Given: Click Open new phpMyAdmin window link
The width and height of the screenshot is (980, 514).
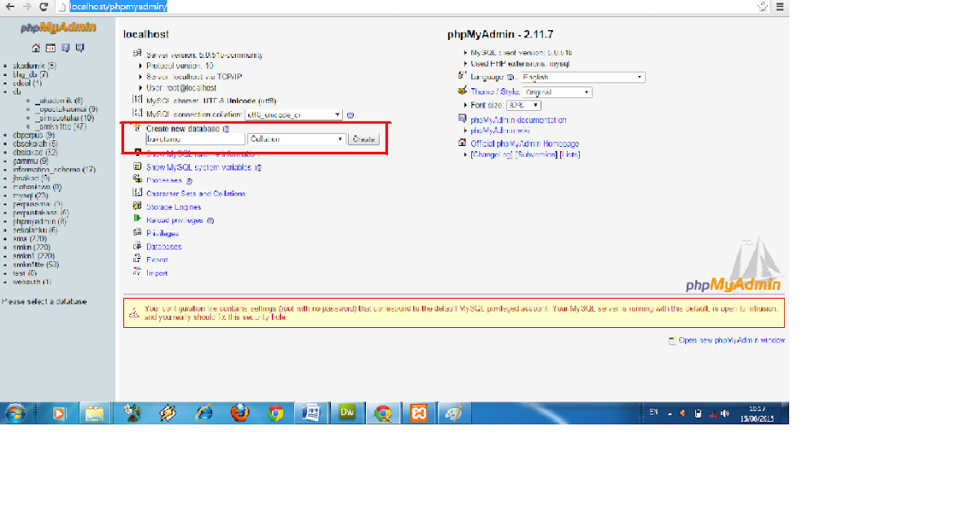Looking at the screenshot, I should click(x=732, y=340).
